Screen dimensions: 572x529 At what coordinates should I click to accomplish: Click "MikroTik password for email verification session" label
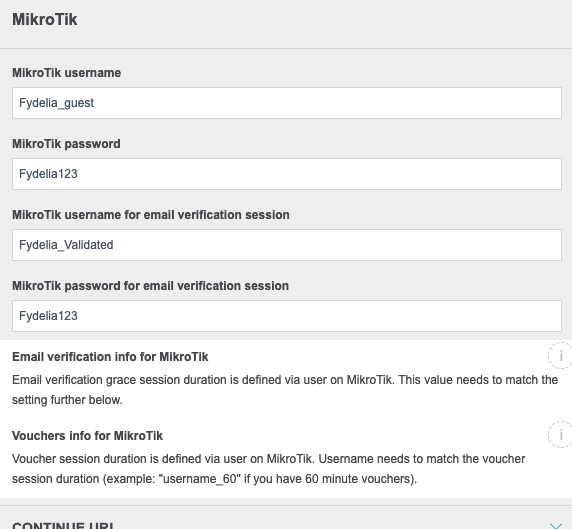coord(150,286)
